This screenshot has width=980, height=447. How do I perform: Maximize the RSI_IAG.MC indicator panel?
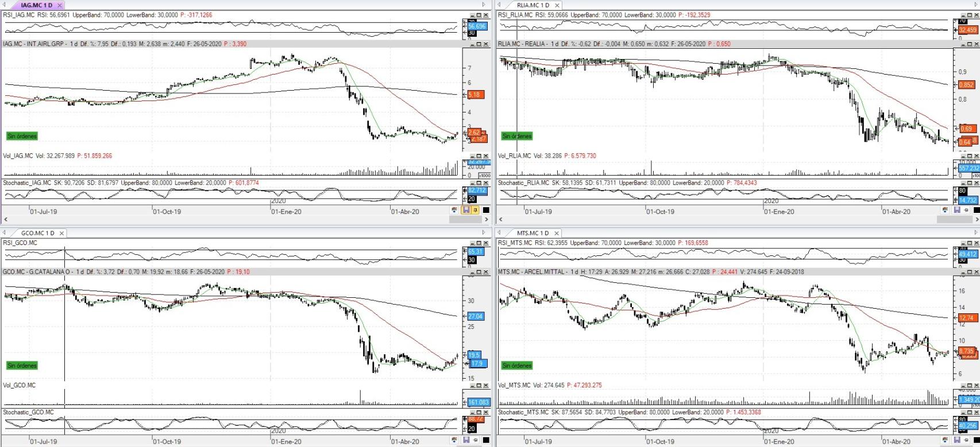[x=479, y=15]
